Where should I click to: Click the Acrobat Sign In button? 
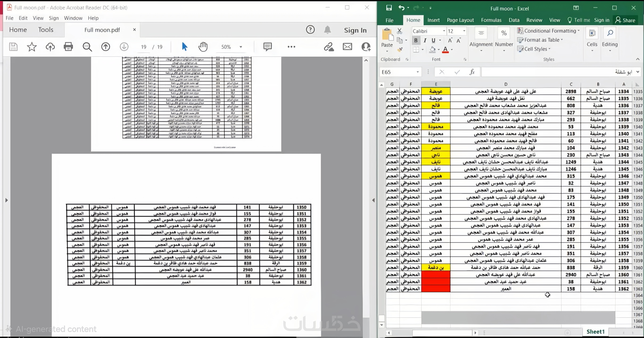(x=355, y=30)
